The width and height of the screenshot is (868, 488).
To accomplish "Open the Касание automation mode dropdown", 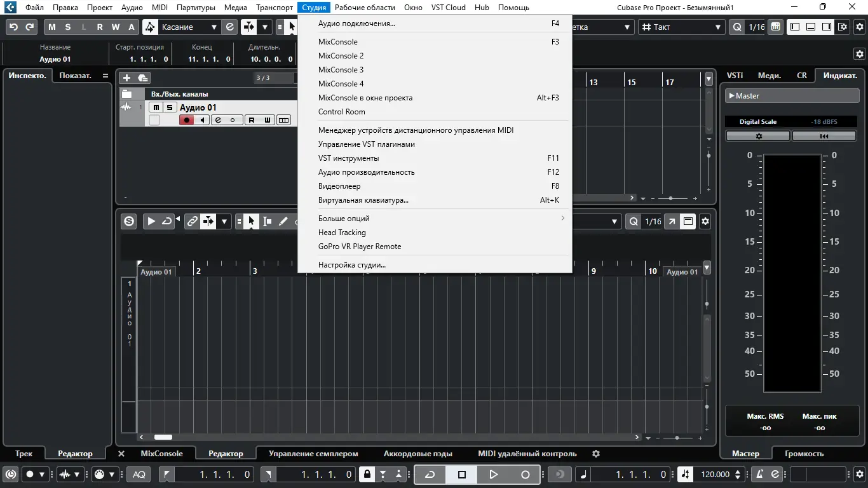I will 189,27.
